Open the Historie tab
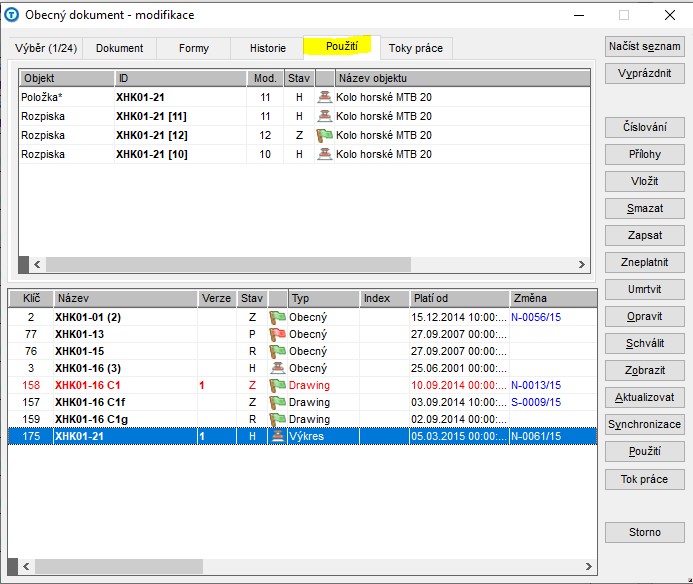 (x=267, y=48)
